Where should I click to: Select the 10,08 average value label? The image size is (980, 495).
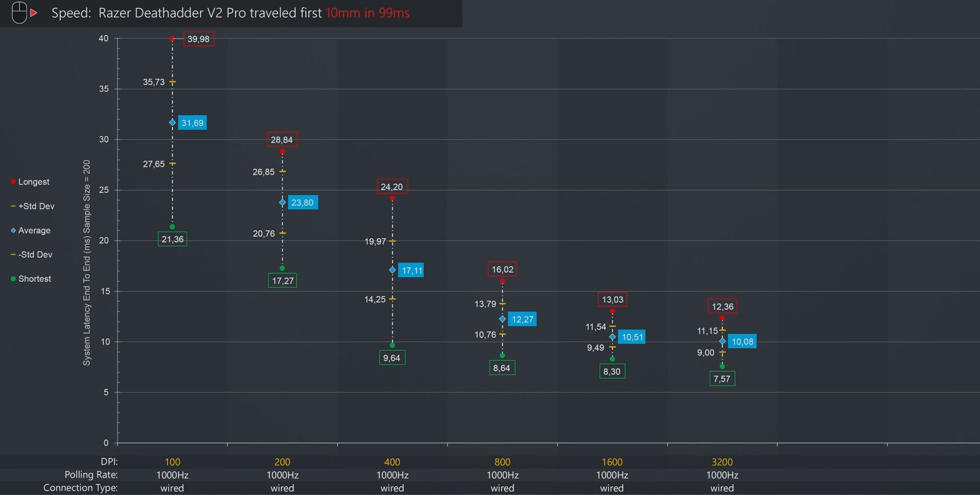pos(743,342)
